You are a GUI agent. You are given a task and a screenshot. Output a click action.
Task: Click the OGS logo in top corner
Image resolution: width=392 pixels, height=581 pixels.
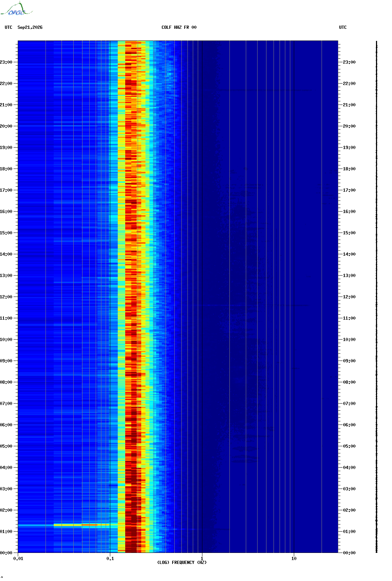(16, 9)
